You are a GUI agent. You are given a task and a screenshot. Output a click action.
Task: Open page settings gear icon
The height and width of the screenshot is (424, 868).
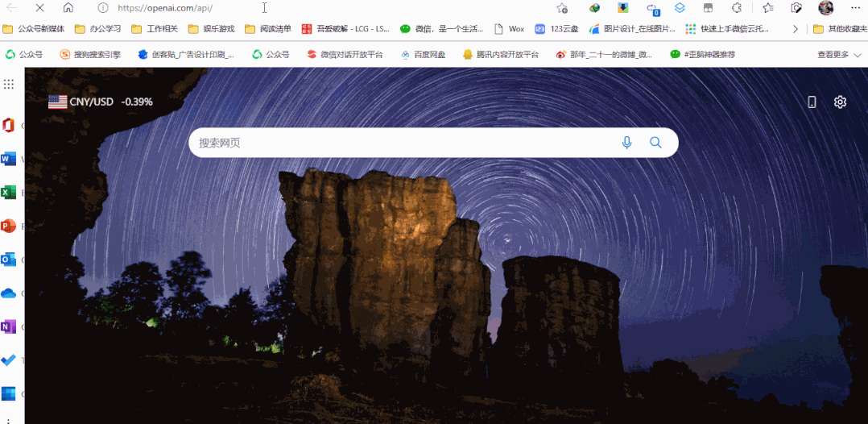[840, 102]
